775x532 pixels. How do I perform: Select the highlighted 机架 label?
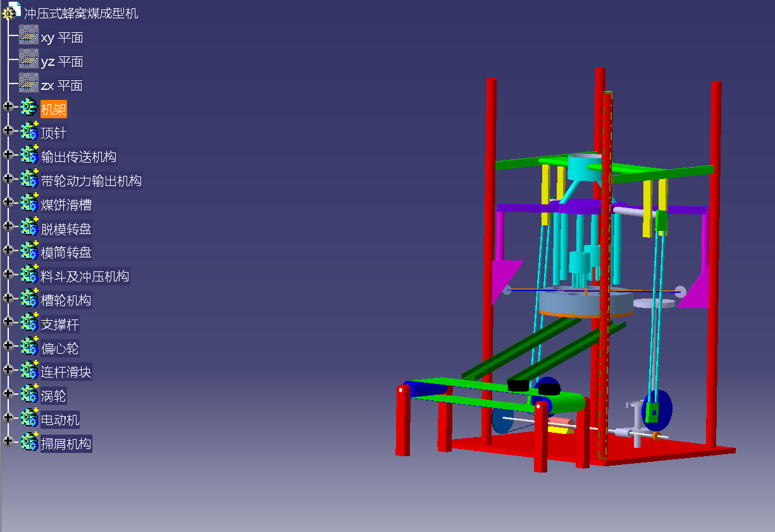(x=54, y=109)
